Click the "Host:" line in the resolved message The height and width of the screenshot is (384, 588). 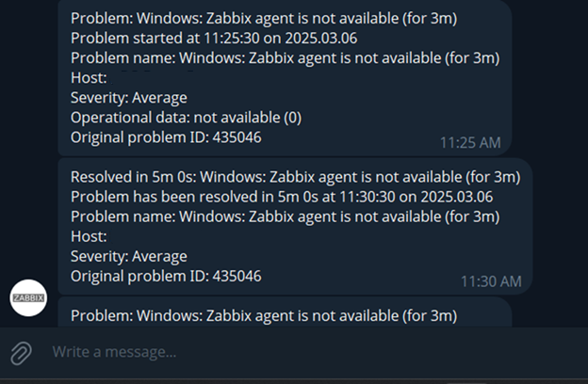click(89, 237)
